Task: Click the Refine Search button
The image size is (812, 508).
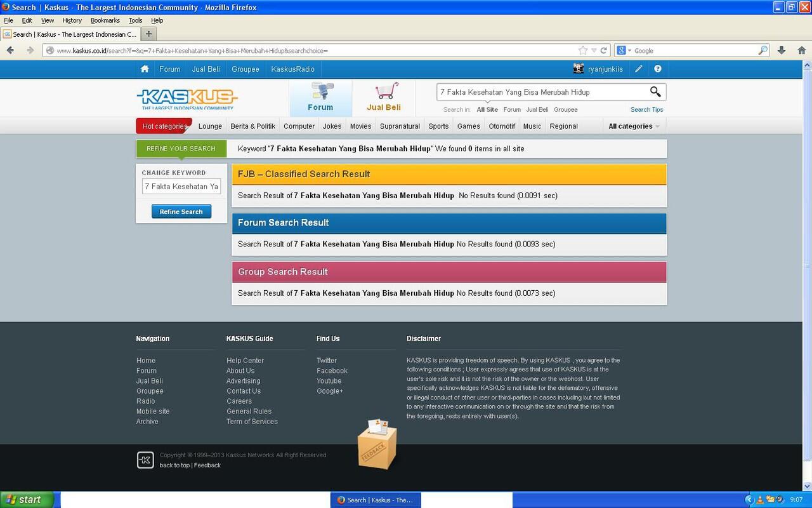Action: (x=181, y=211)
